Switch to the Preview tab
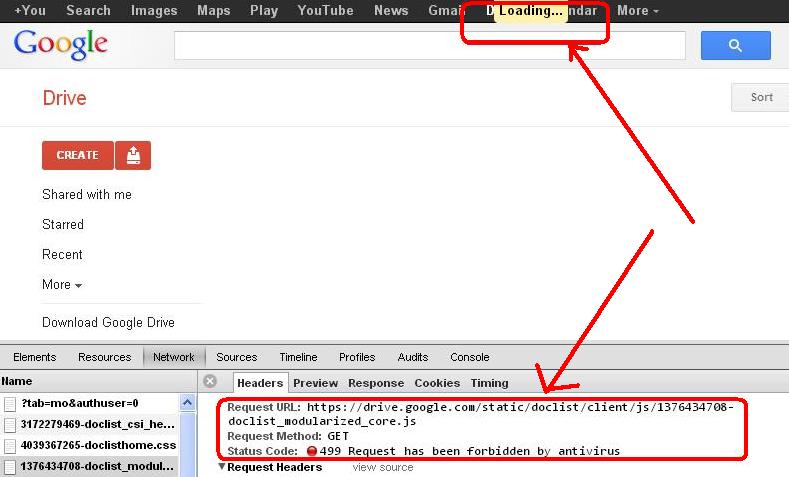The width and height of the screenshot is (789, 477). (x=315, y=383)
